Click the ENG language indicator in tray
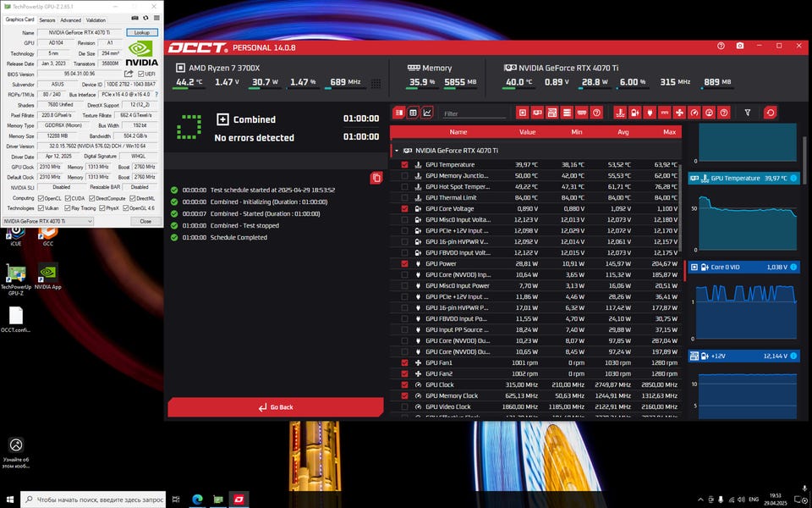 tap(754, 500)
